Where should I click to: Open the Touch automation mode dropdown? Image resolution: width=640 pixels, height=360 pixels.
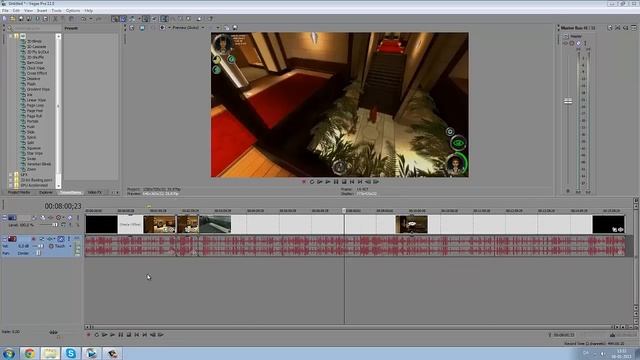point(70,247)
